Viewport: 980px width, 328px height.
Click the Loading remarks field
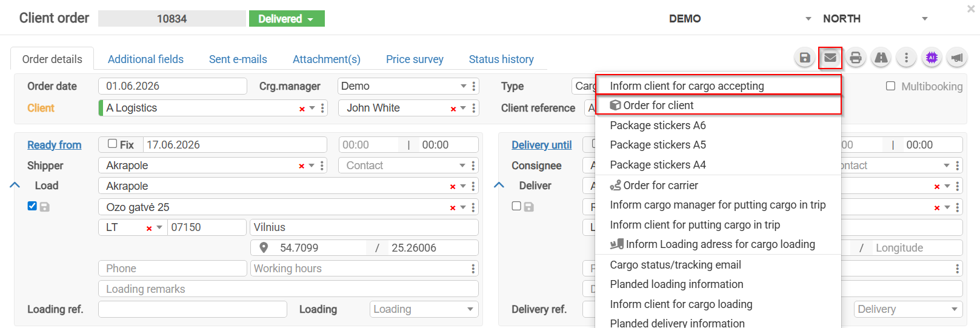click(288, 289)
